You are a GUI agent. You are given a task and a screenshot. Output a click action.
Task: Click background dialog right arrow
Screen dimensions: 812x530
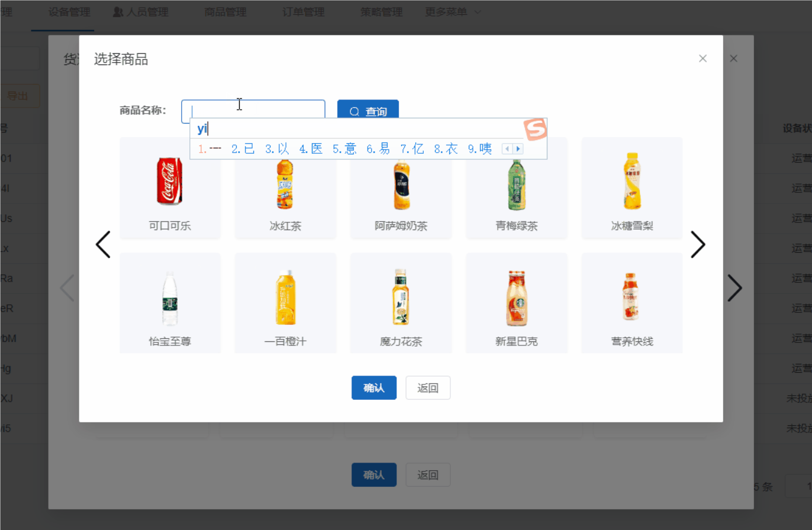tap(734, 288)
